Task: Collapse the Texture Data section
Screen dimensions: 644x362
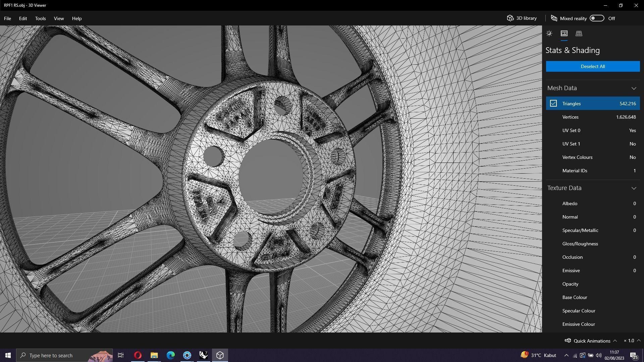Action: point(634,188)
